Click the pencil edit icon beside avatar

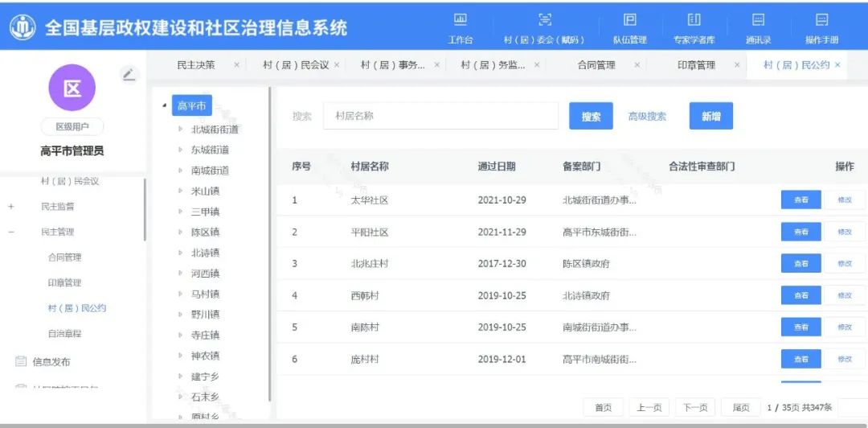pos(128,75)
